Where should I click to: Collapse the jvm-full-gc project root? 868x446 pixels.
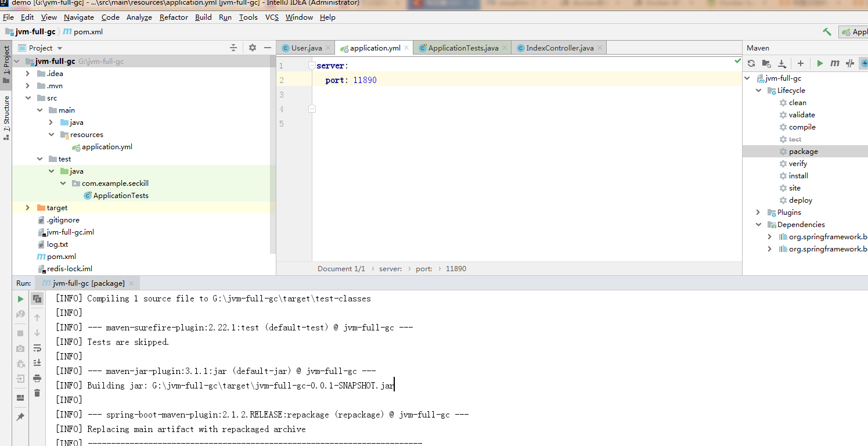[17, 62]
